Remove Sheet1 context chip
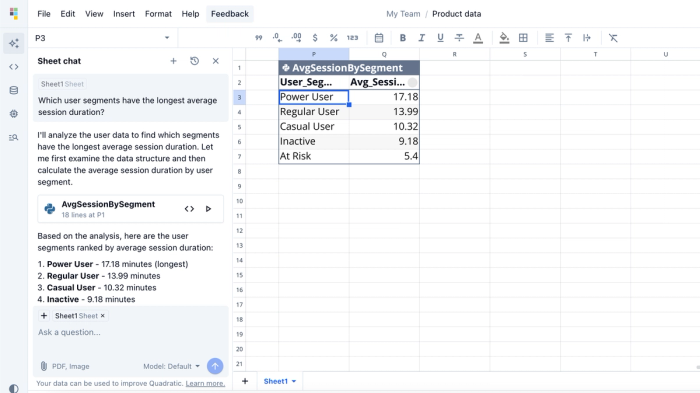 coord(103,316)
